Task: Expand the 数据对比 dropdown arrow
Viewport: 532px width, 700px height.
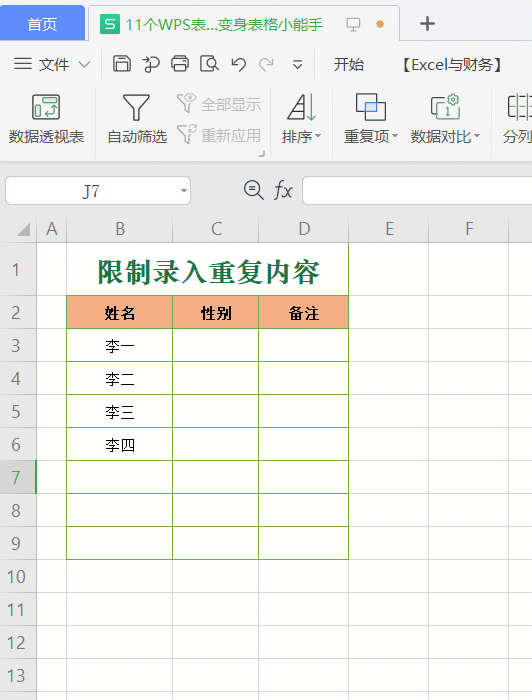Action: [x=477, y=136]
